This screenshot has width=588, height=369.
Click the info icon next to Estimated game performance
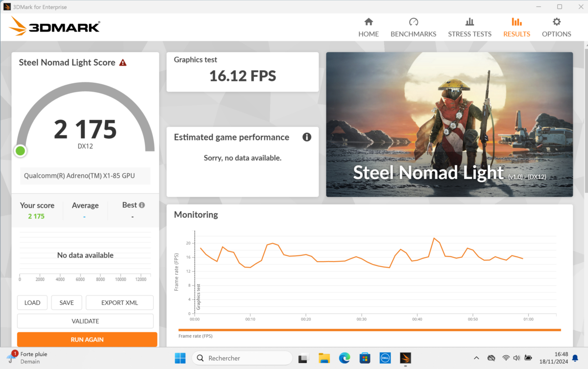click(307, 137)
